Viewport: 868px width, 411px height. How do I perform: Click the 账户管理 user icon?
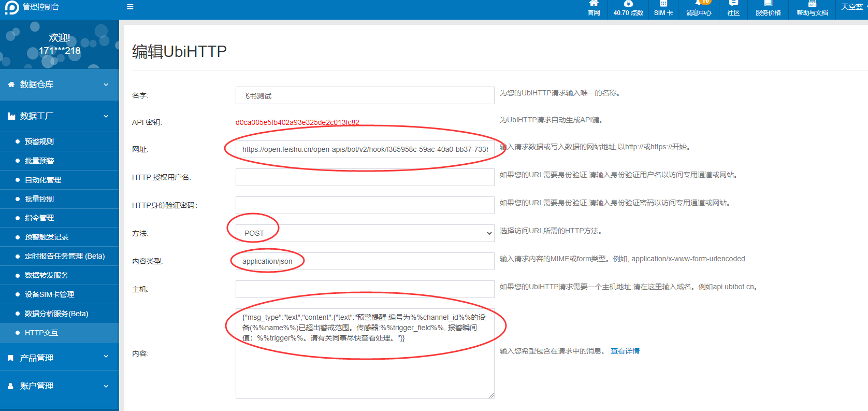click(10, 386)
